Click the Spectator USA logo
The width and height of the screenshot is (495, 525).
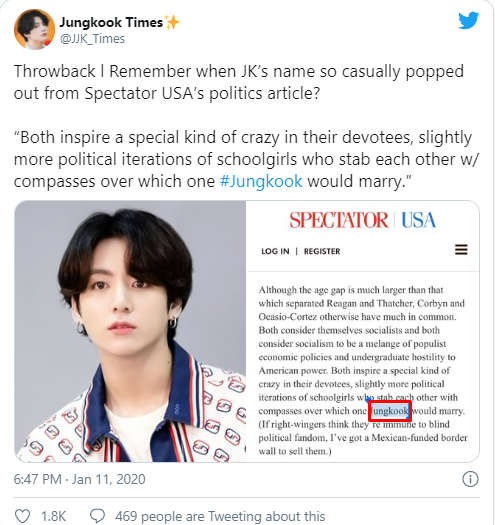pos(363,220)
